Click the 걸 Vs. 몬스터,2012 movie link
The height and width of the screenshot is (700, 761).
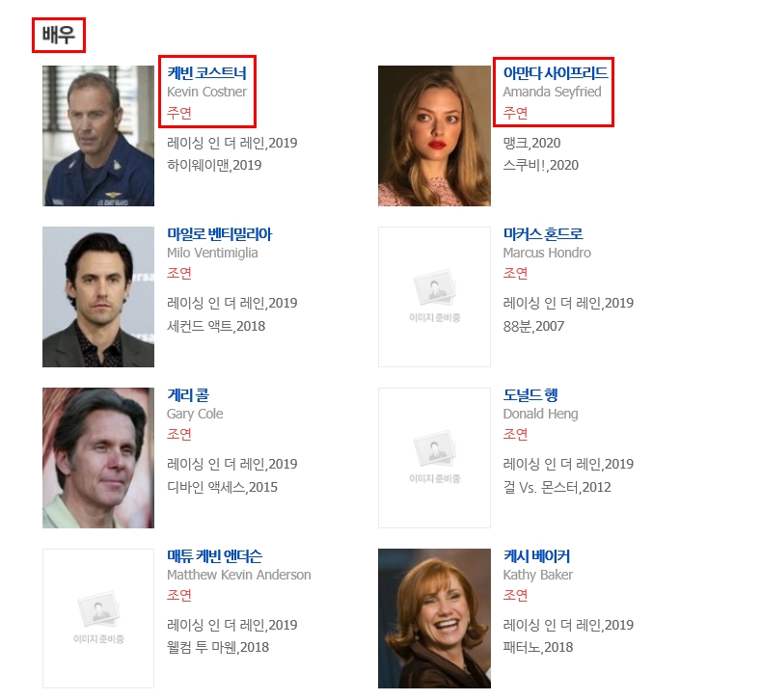click(x=557, y=487)
